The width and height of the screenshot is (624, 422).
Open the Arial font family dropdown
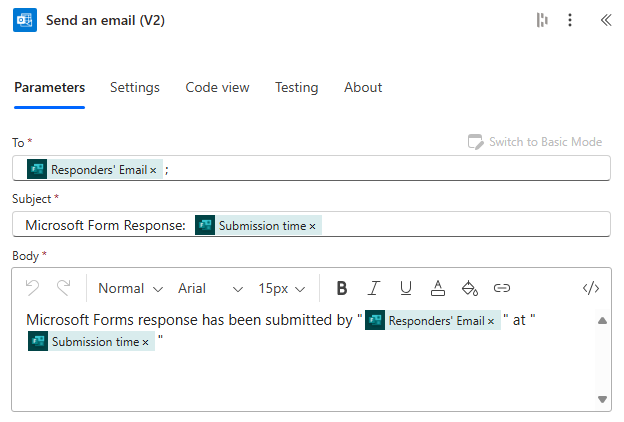pyautogui.click(x=210, y=289)
